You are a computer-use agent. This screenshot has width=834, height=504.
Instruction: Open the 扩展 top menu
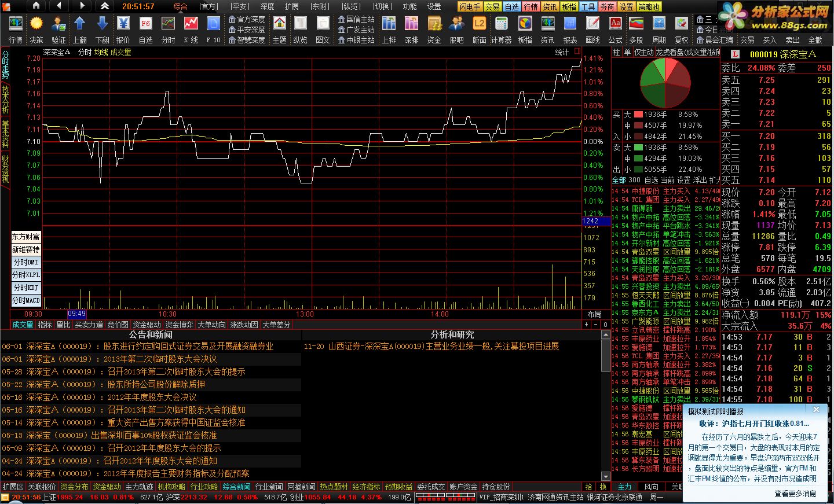click(x=291, y=6)
